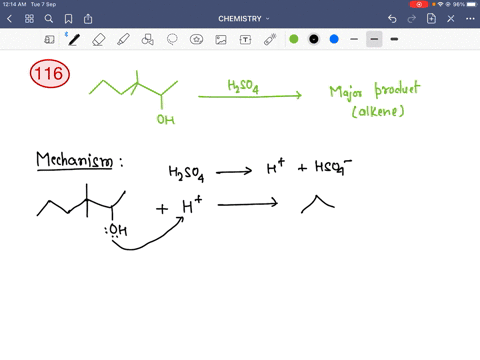Select the Shapes tool
This screenshot has width=480, height=360.
click(147, 40)
